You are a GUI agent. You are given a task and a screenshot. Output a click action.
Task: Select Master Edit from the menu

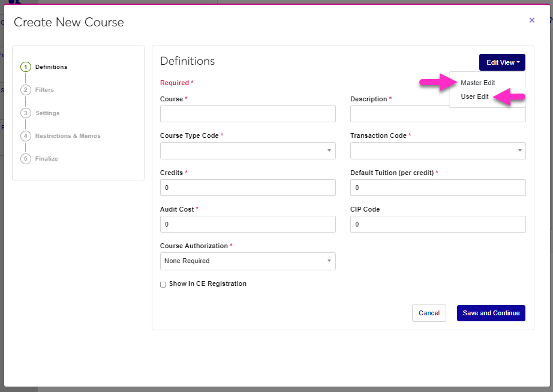[477, 83]
